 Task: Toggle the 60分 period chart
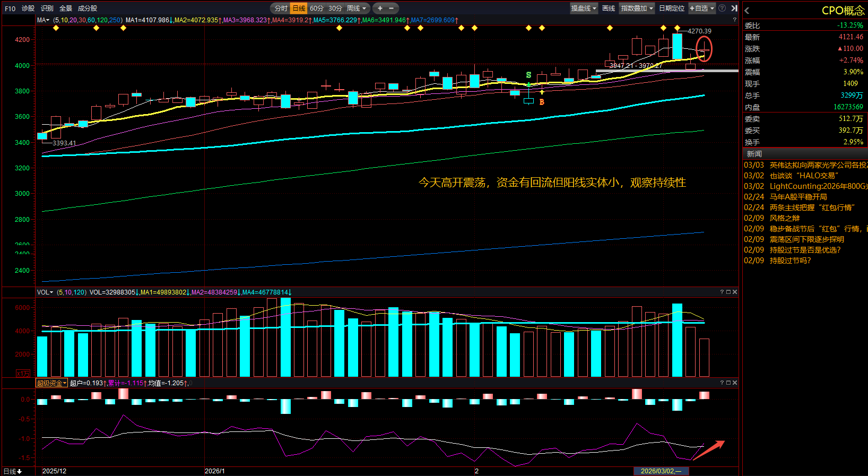317,8
